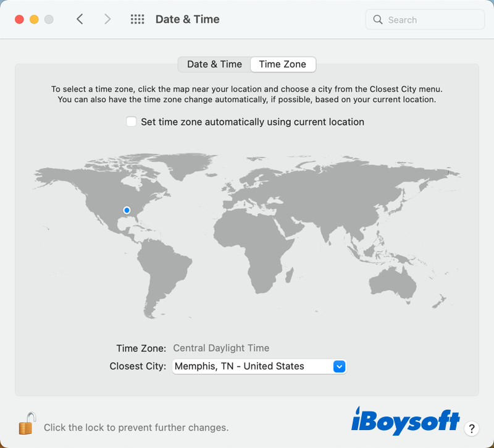Click the forward arrow in the toolbar
The width and height of the screenshot is (494, 448).
click(x=107, y=19)
